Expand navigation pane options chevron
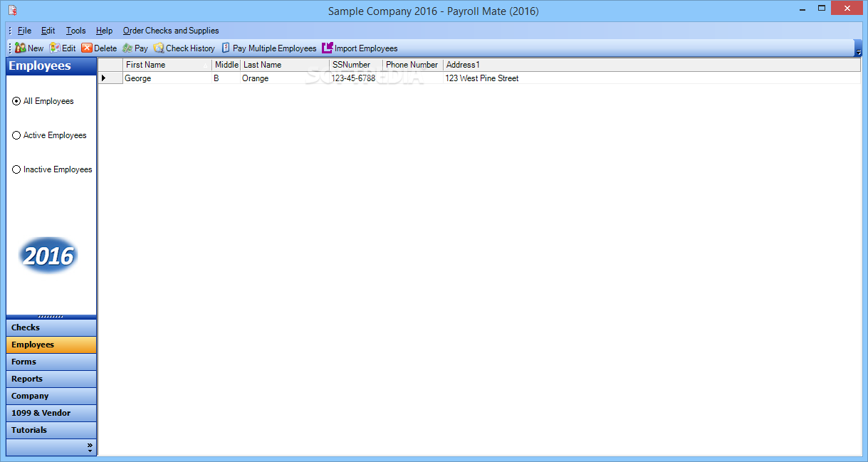The height and width of the screenshot is (462, 868). (90, 447)
